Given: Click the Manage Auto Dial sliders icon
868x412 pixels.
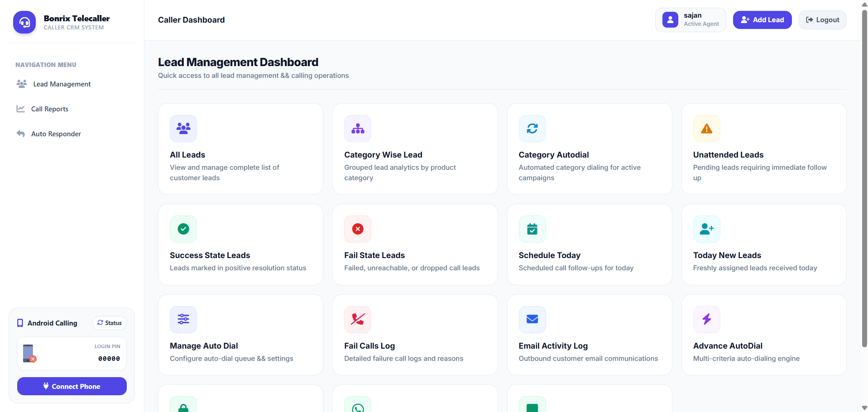Looking at the screenshot, I should (183, 320).
